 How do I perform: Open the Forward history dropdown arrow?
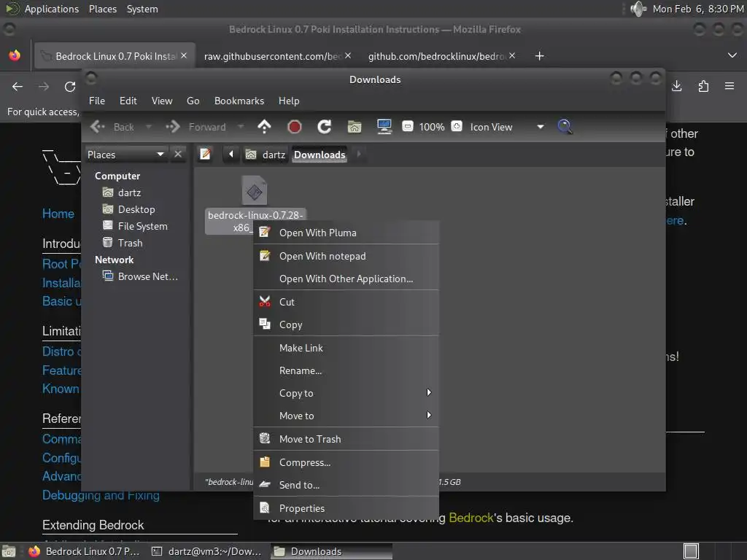click(241, 127)
